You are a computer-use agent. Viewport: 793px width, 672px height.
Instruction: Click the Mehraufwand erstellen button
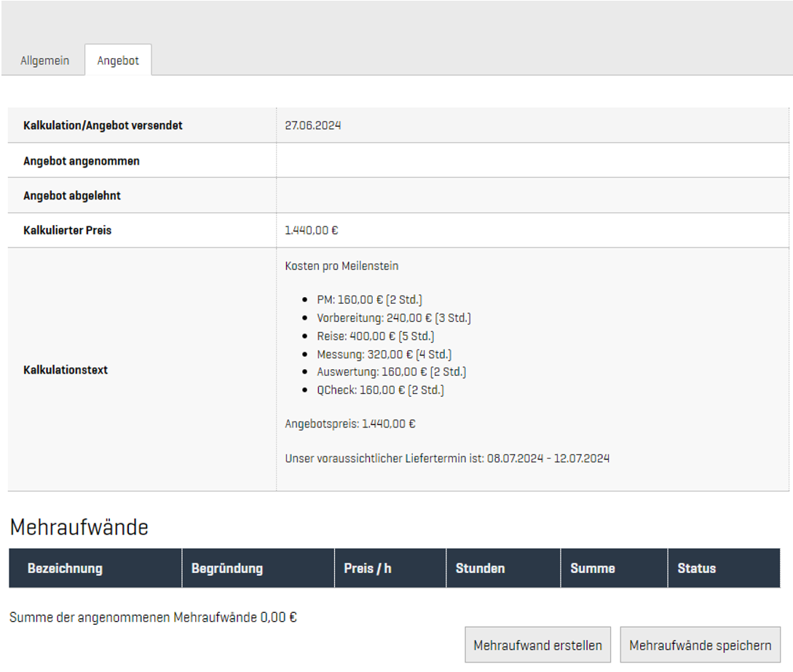point(537,645)
